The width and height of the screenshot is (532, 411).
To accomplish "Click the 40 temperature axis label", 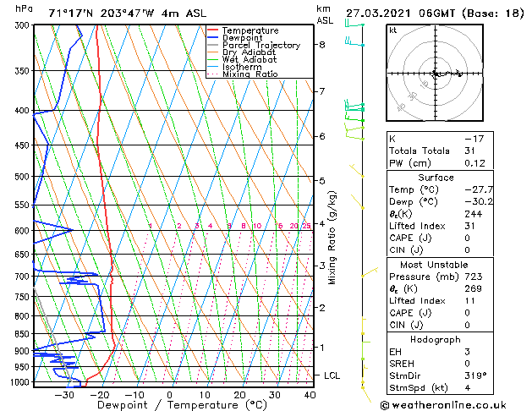I will (x=310, y=395).
